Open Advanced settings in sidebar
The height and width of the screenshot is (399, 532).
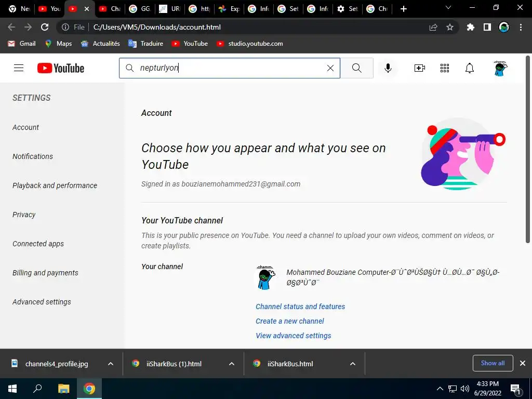42,302
